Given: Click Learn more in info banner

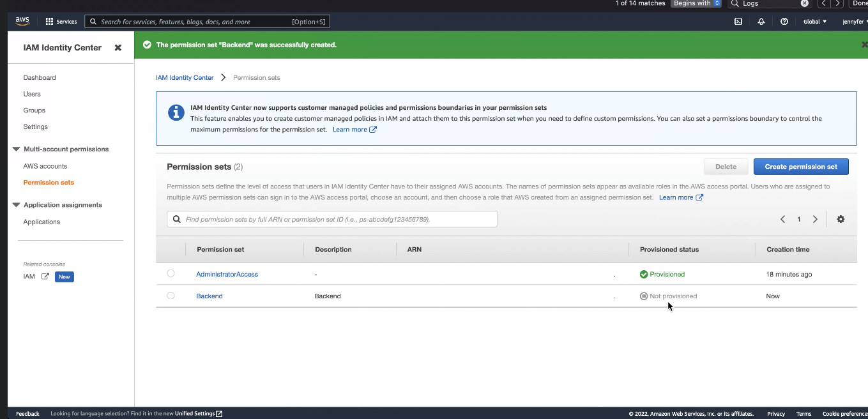Looking at the screenshot, I should tap(354, 130).
